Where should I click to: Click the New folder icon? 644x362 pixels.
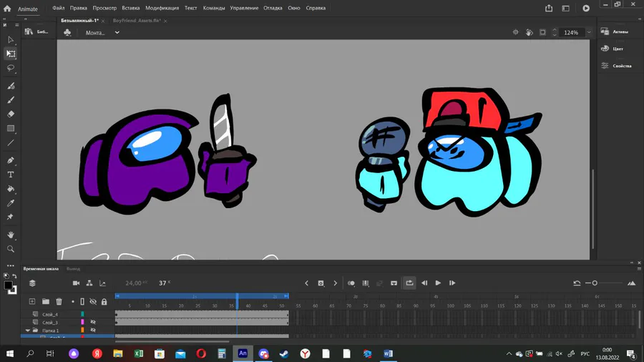coord(46,301)
